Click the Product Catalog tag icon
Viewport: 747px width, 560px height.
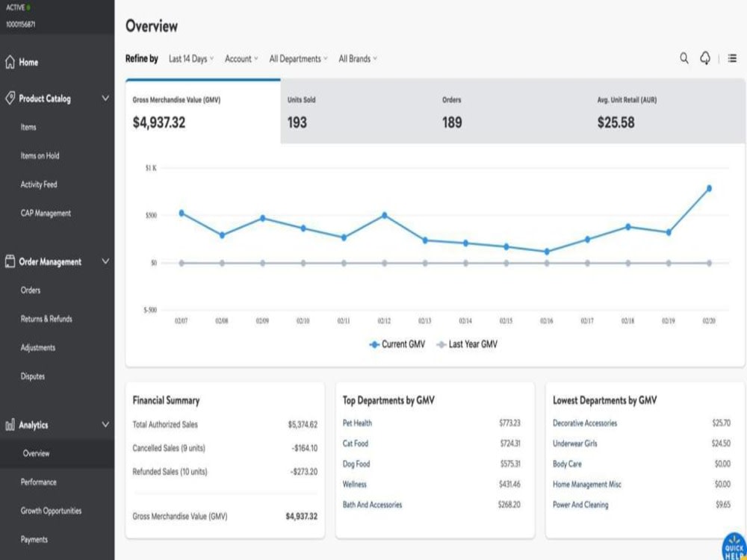[10, 98]
